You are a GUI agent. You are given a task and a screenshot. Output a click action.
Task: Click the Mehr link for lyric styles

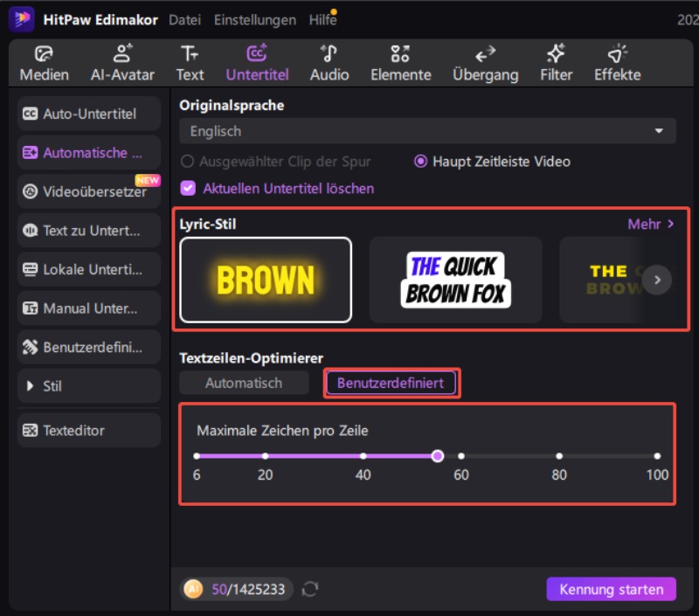(650, 225)
